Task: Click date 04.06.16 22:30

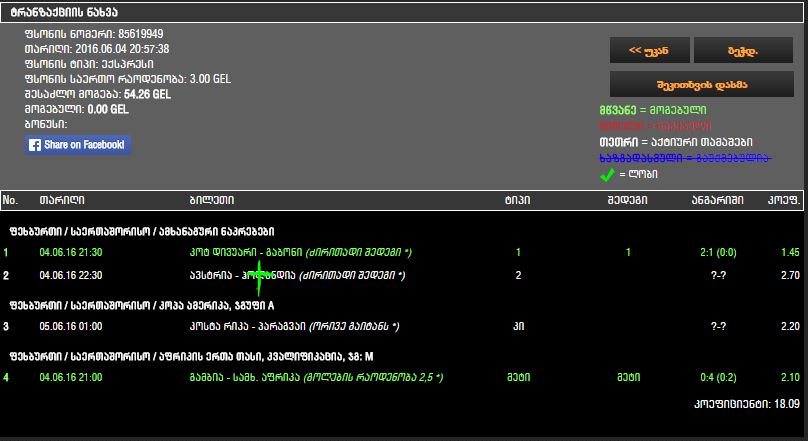Action: point(71,275)
